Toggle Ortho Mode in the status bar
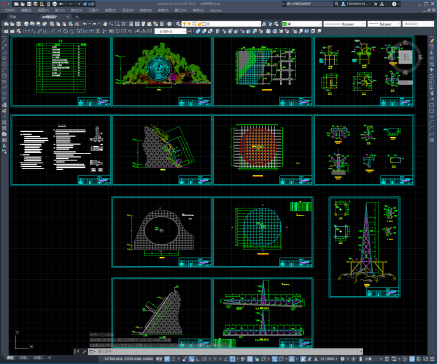The image size is (437, 364). tap(199, 359)
